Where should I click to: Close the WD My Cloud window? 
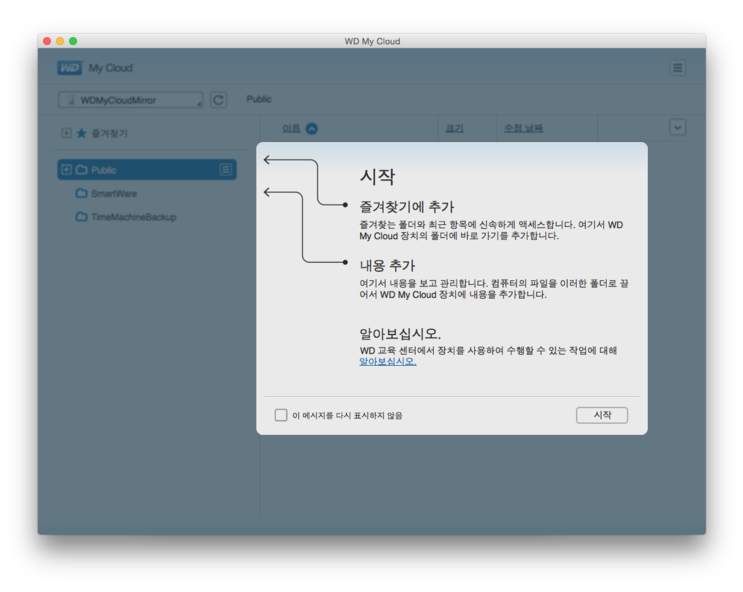47,41
